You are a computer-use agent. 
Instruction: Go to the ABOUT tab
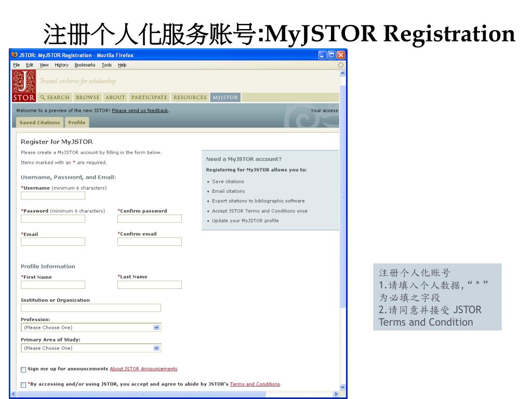click(x=115, y=97)
